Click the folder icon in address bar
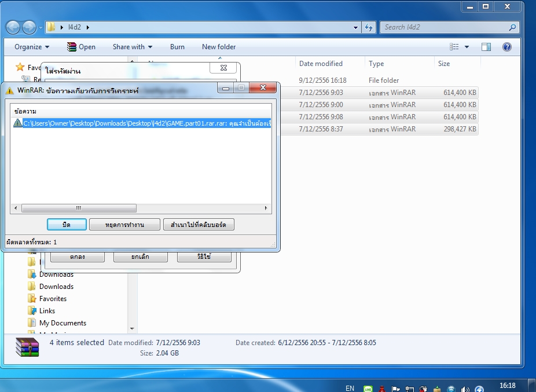536x392 pixels. (52, 27)
